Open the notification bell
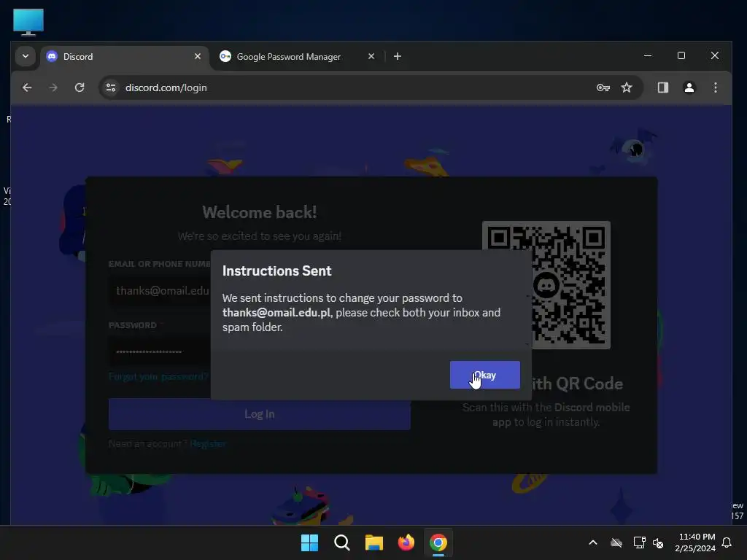This screenshot has width=747, height=560. (727, 542)
